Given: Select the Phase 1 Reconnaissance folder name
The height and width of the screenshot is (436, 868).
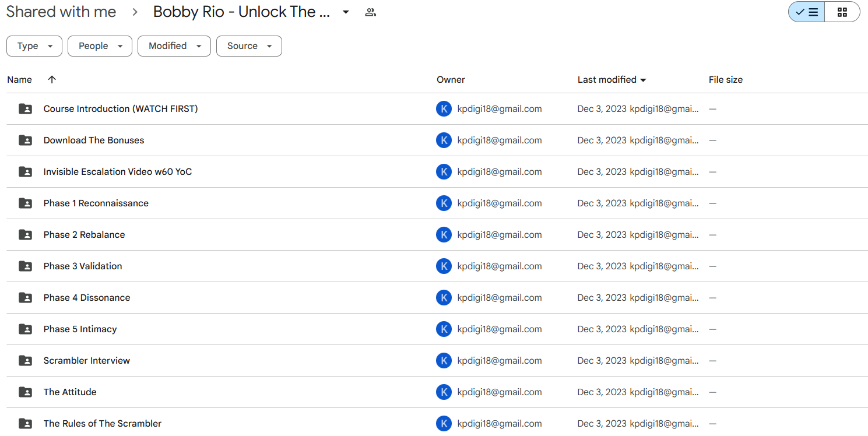Looking at the screenshot, I should click(x=96, y=203).
